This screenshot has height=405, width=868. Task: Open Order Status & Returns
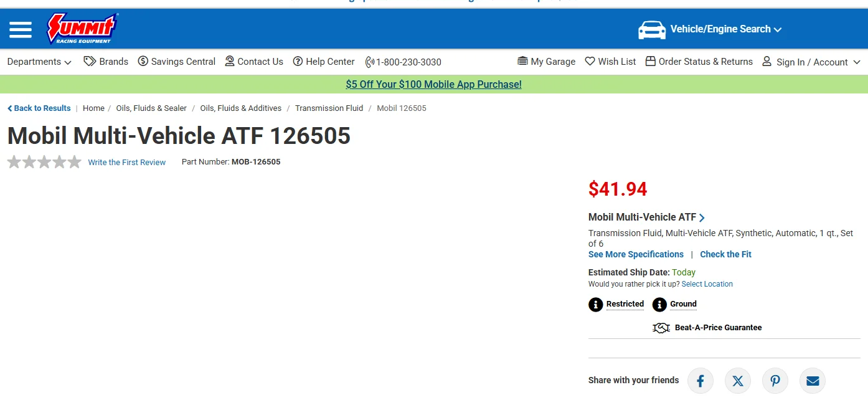699,62
